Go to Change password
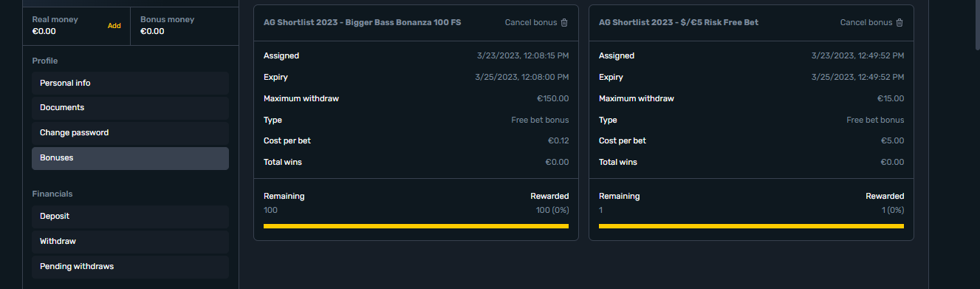 pos(130,133)
